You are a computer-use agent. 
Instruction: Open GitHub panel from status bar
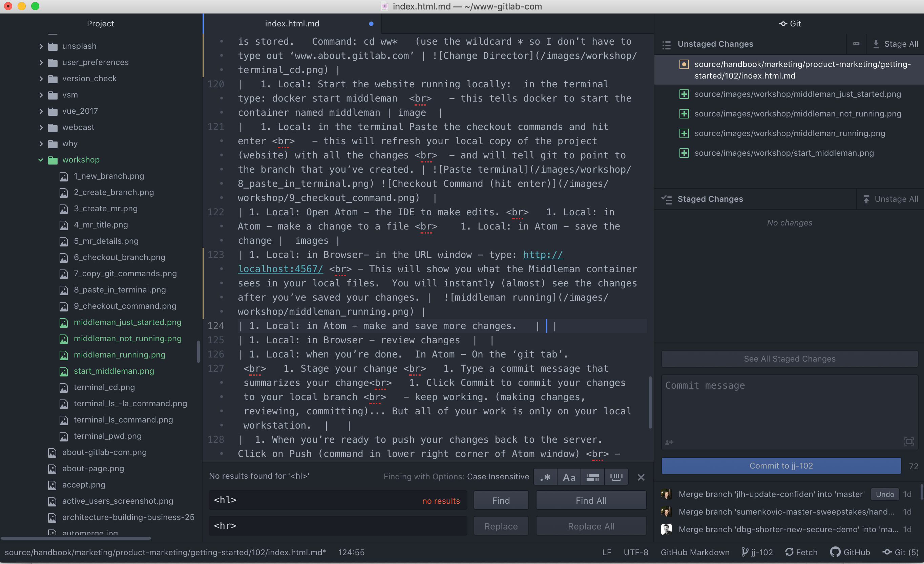[850, 552]
